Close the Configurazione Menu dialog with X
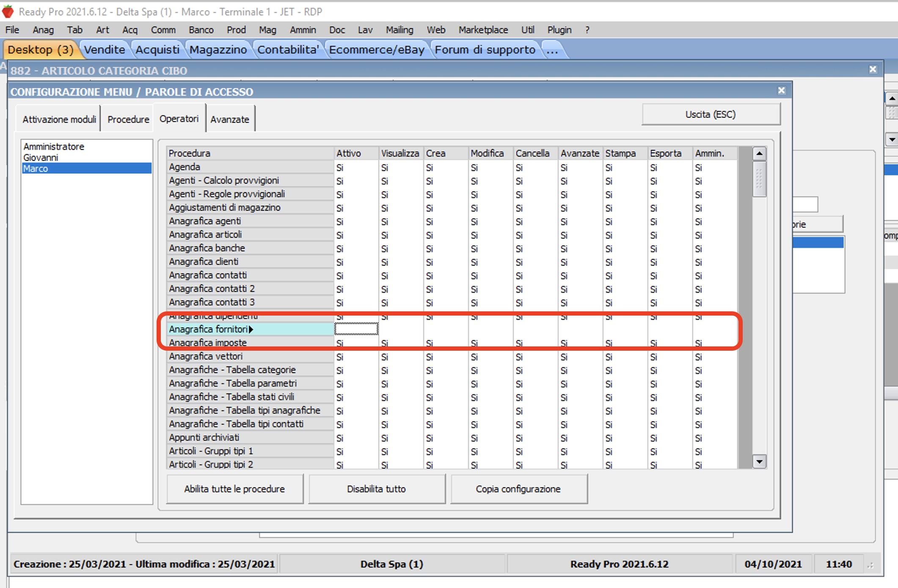The width and height of the screenshot is (898, 588). point(781,91)
